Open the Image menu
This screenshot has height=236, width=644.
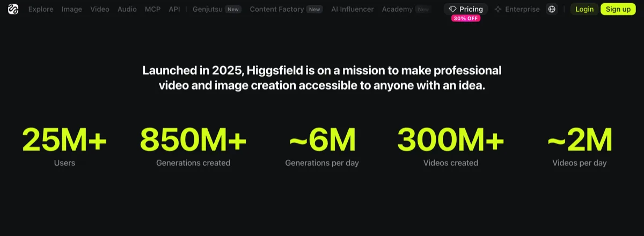coord(72,9)
